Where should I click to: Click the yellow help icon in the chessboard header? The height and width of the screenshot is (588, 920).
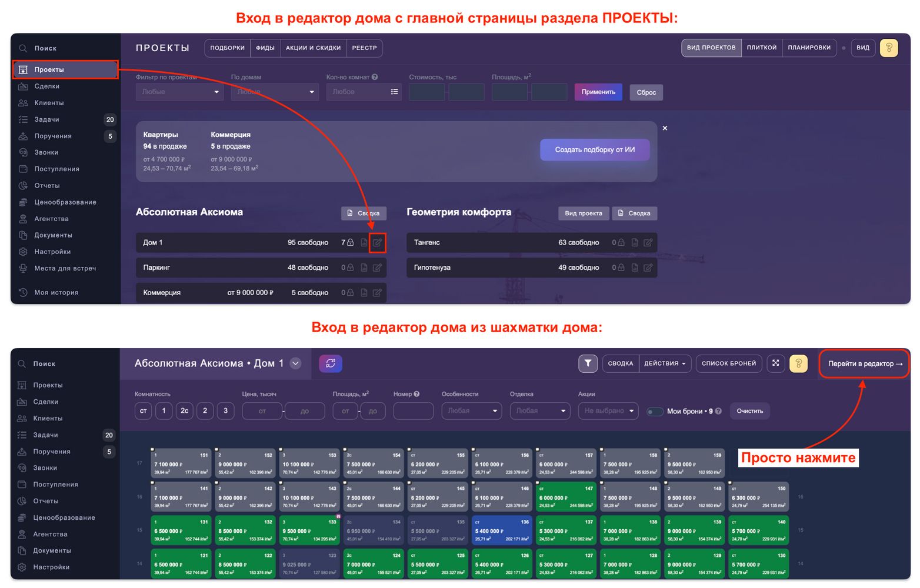798,363
